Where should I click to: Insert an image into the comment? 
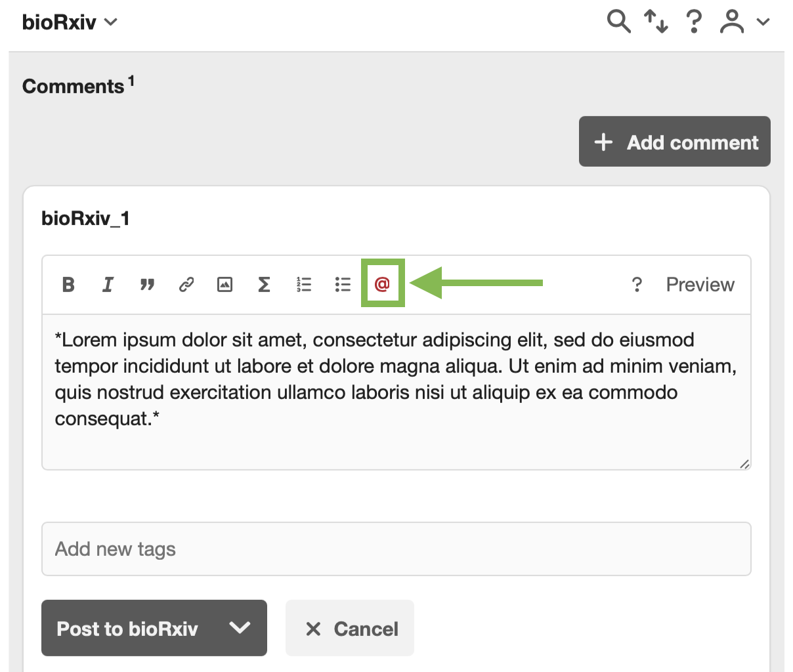(225, 285)
